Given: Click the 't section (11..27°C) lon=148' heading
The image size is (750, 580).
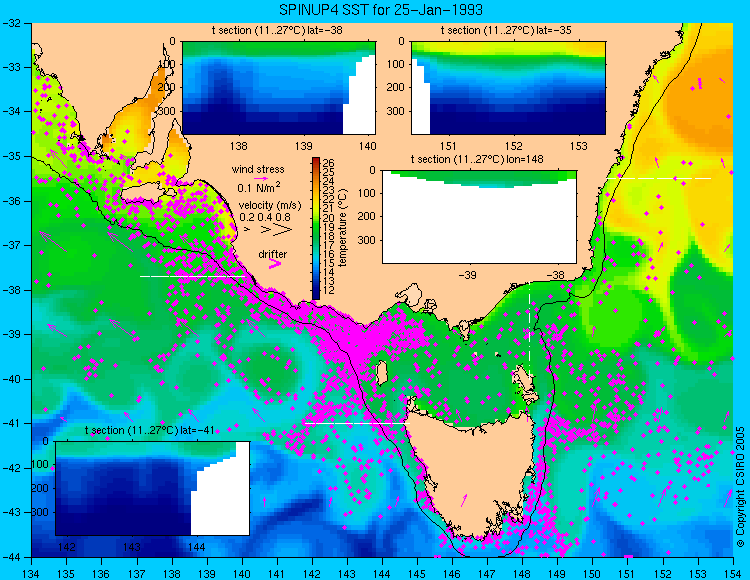Looking at the screenshot, I should tap(477, 159).
